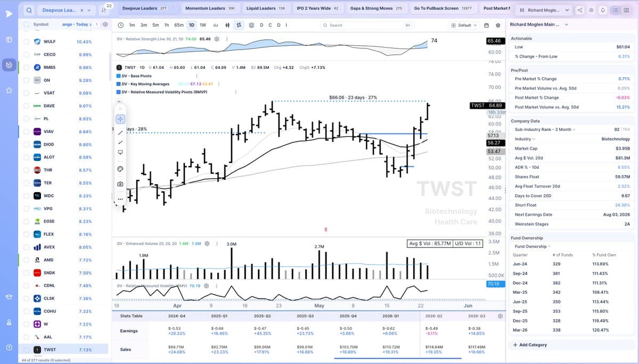Open the color palette drawing tool

click(120, 169)
